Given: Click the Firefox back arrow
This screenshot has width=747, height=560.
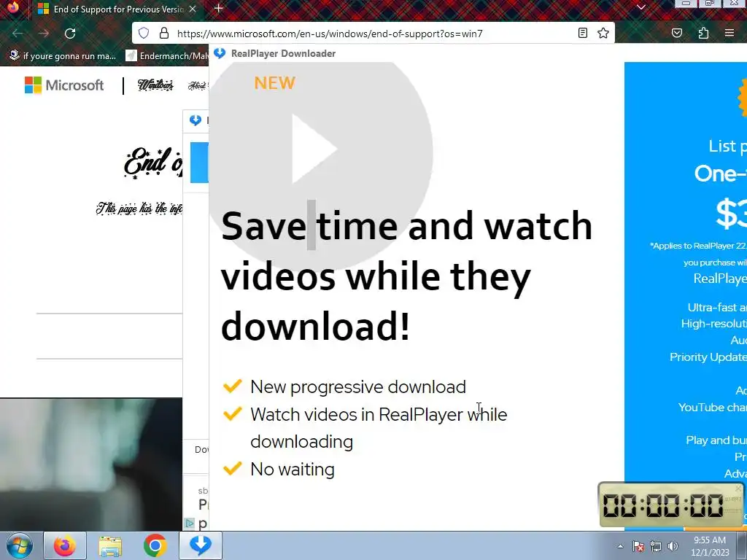Looking at the screenshot, I should pos(18,34).
